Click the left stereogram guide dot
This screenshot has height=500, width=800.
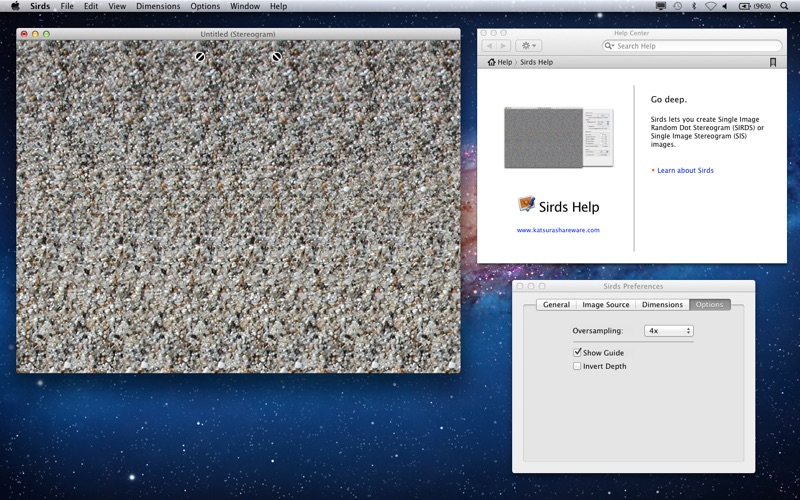point(200,57)
